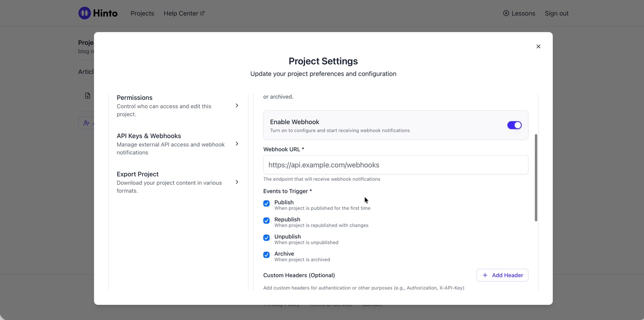The height and width of the screenshot is (320, 644).
Task: Expand the Permissions section chevron
Action: coord(237,106)
